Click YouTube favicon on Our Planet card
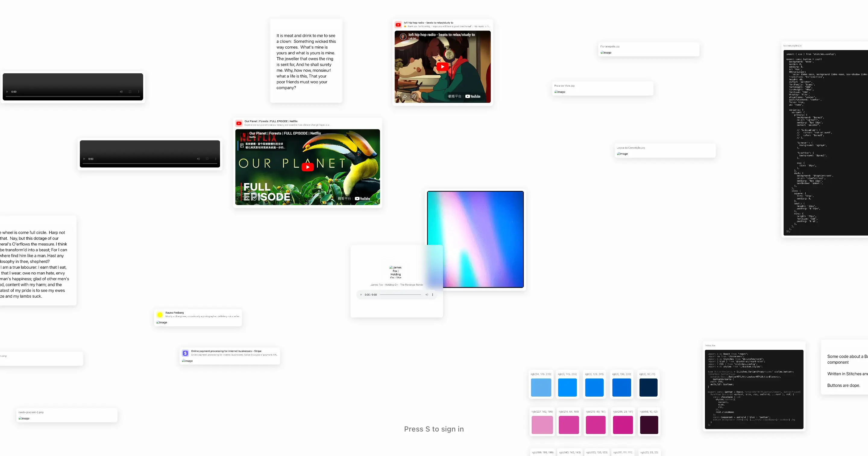 (x=239, y=123)
